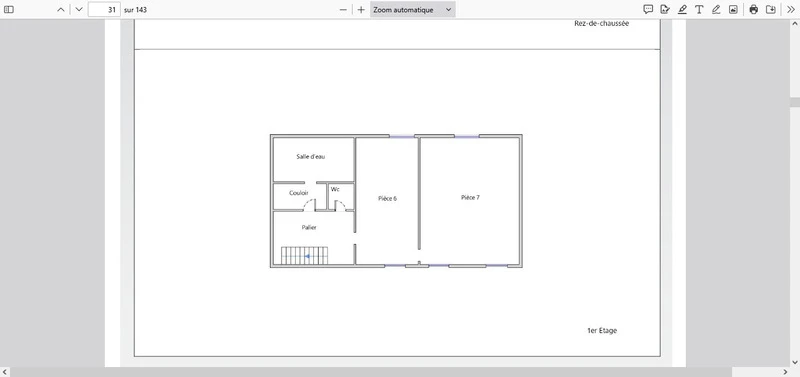Image resolution: width=800 pixels, height=377 pixels.
Task: Go to the previous page
Action: [x=61, y=10]
